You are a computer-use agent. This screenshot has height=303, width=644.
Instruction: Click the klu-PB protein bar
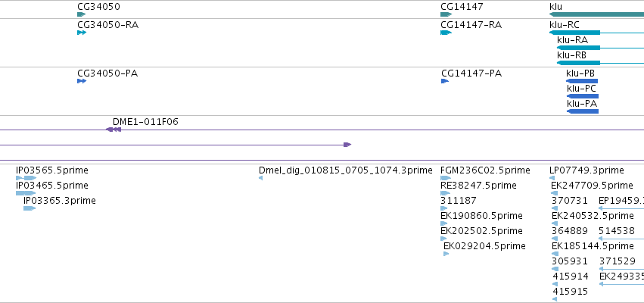point(582,81)
